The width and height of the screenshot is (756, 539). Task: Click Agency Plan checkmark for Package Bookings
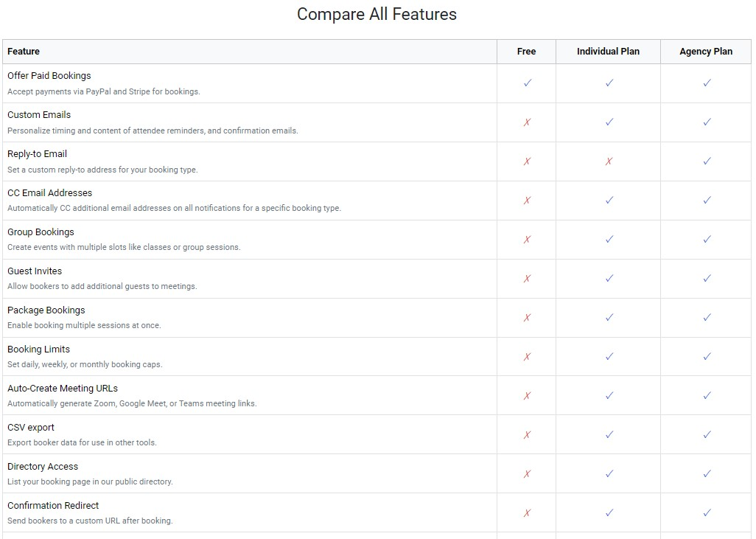tap(707, 318)
